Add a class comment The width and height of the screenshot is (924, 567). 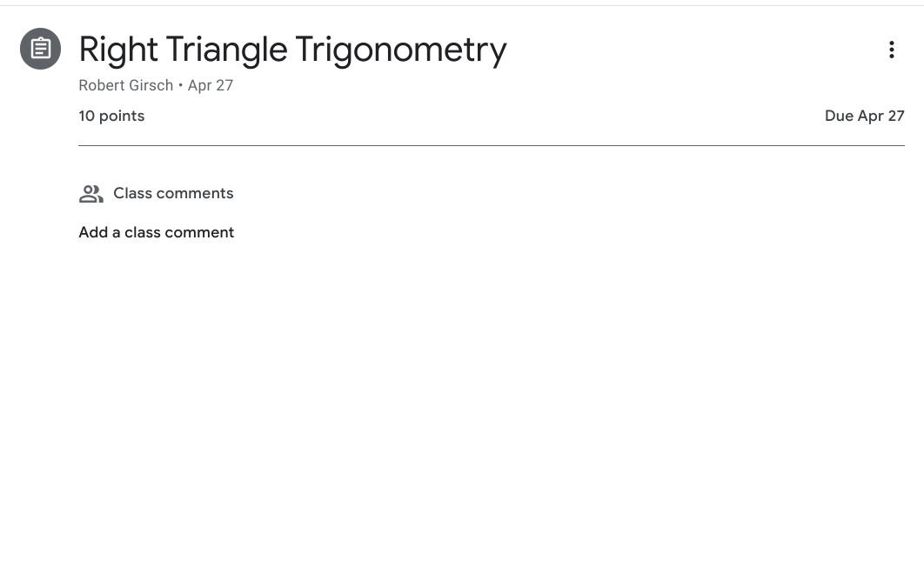(x=157, y=232)
